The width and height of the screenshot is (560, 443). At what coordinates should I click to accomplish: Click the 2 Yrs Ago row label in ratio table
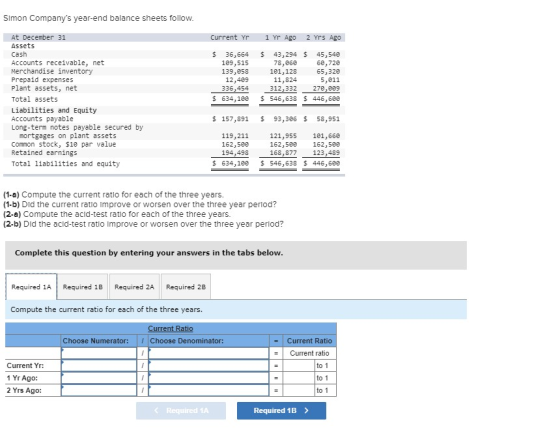pos(24,390)
